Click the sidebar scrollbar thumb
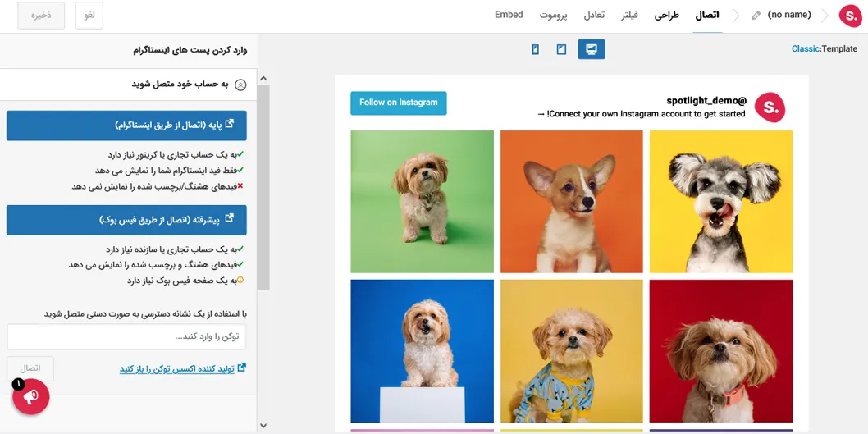This screenshot has width=868, height=434. tap(263, 188)
